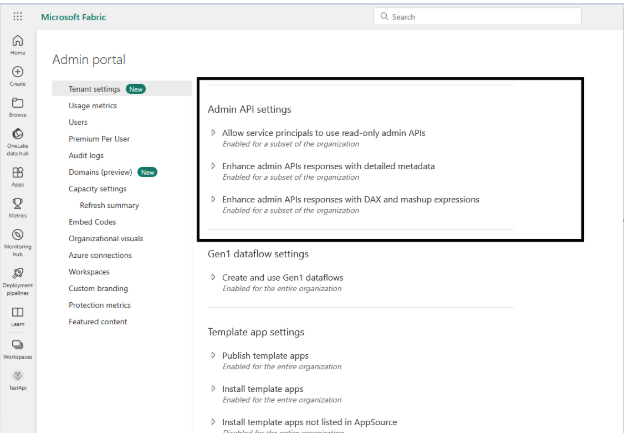Open Audit logs page

86,155
